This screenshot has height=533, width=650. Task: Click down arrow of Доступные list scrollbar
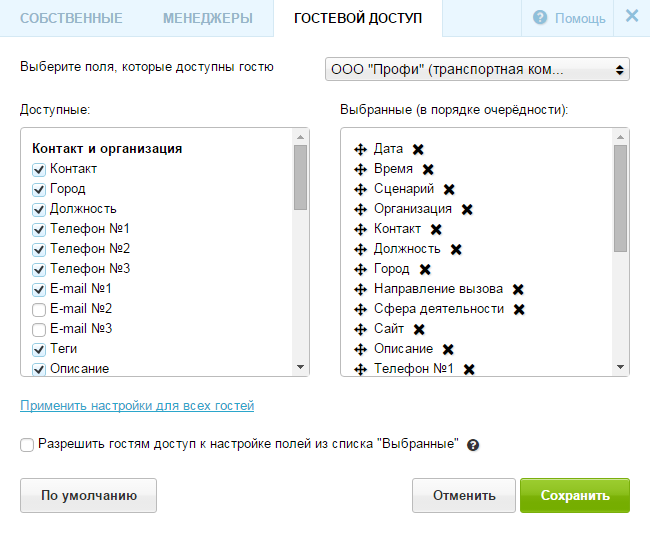[301, 367]
